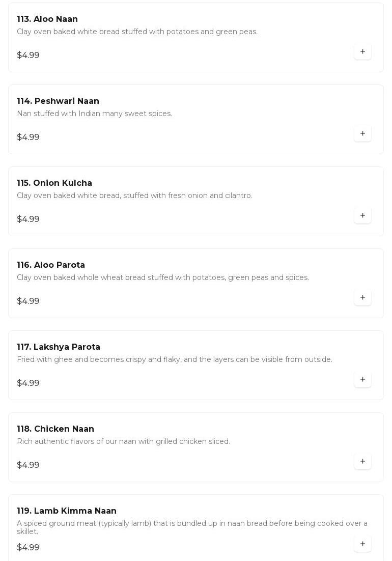
Task: Click the Lakshya Parota ghee description
Action: (x=174, y=359)
